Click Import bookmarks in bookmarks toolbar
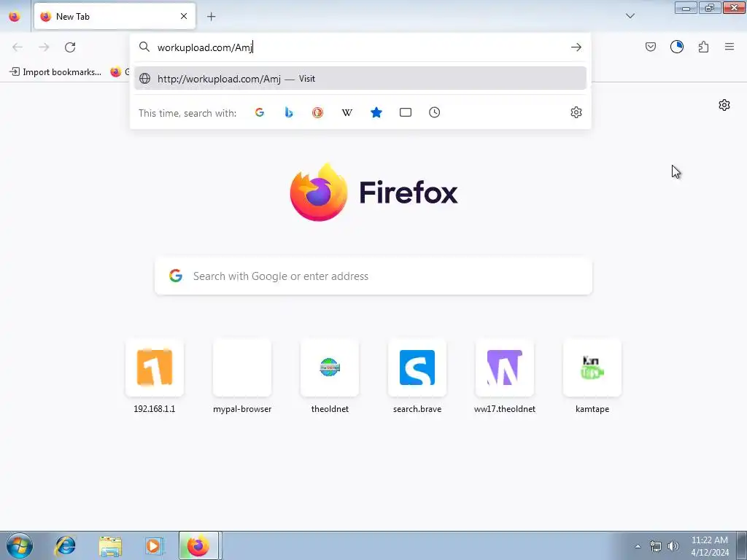Viewport: 747px width, 560px height. (55, 72)
